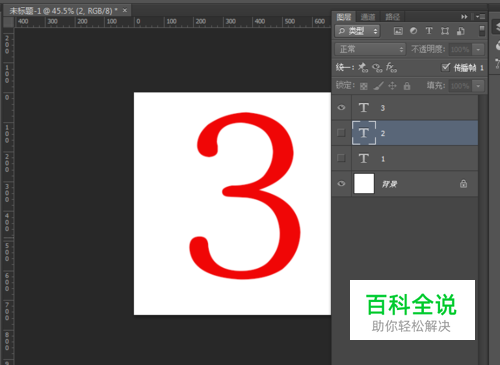Show text layer 2 via visibility box
500x365 pixels.
pos(341,133)
